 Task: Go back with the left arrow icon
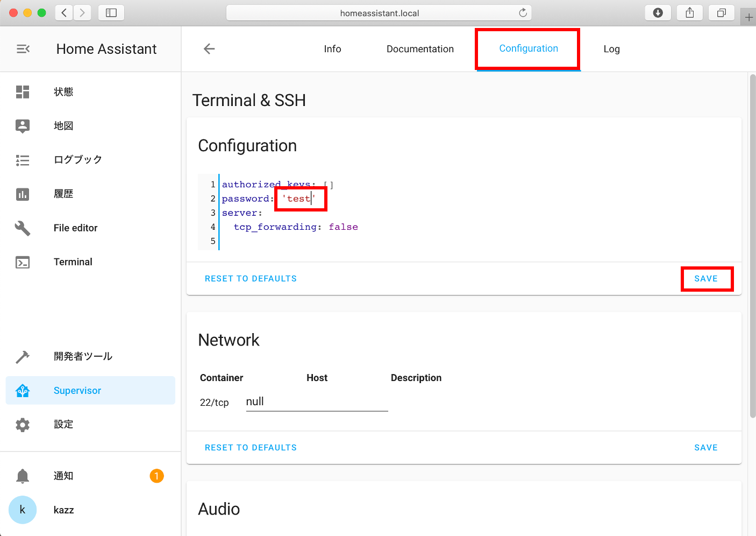(209, 49)
